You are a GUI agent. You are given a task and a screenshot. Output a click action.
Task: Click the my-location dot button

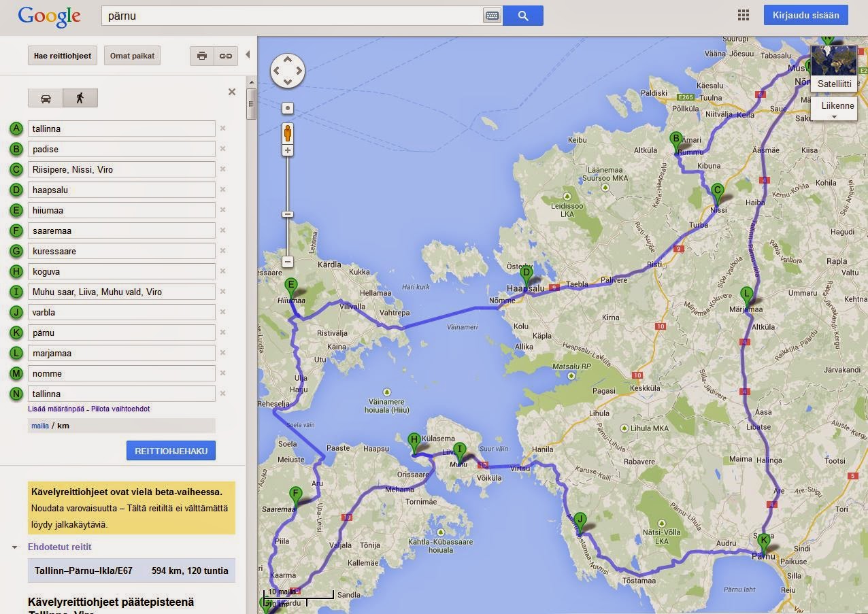(x=288, y=108)
